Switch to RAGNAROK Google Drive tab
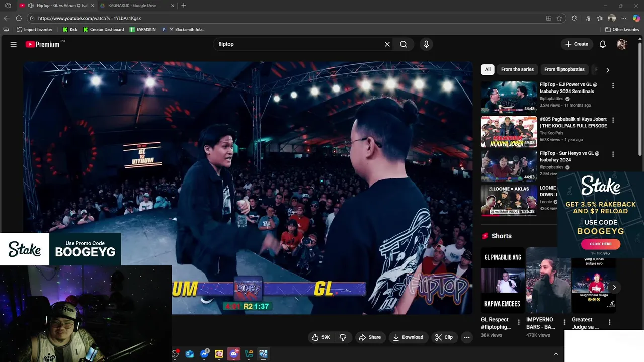 click(132, 6)
